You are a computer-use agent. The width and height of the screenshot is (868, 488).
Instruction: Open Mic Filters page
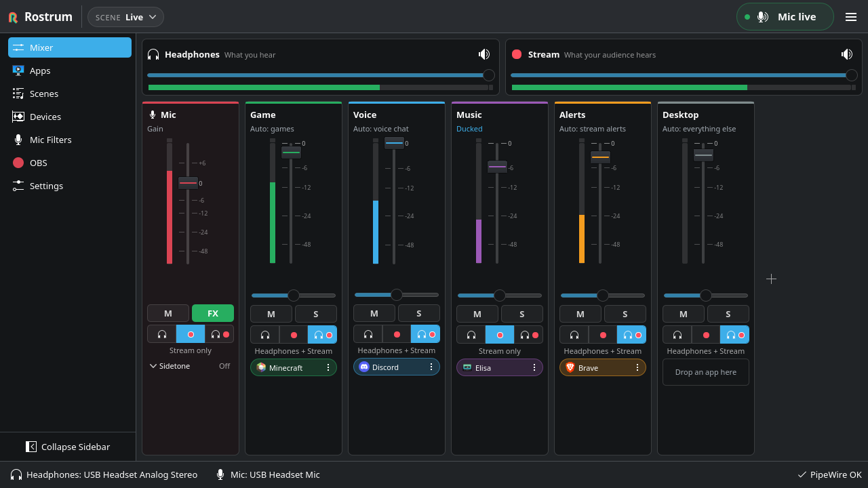pyautogui.click(x=70, y=140)
